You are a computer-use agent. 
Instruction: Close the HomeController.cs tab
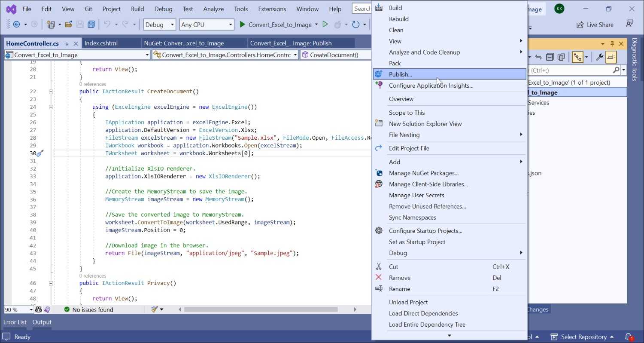click(x=76, y=43)
